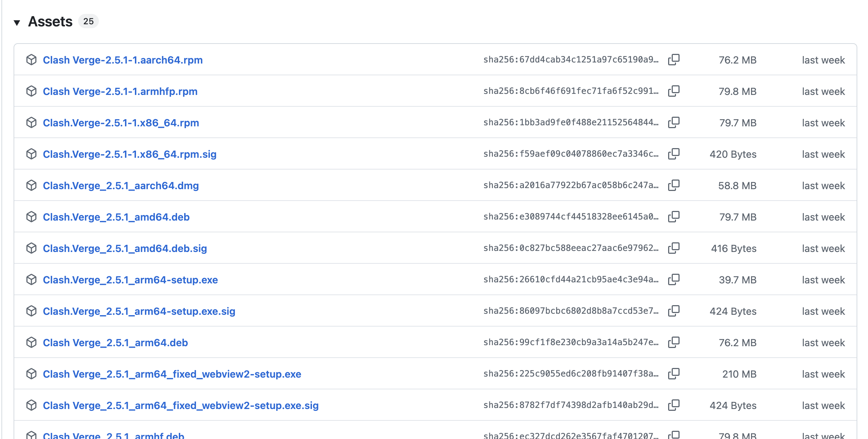The width and height of the screenshot is (868, 439).
Task: Open Clash.Verge_2.5.1_amd64.deb.sig link
Action: (125, 248)
